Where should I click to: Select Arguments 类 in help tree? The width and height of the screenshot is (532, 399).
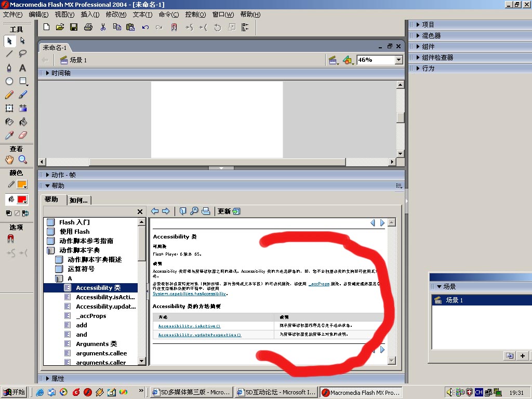[96, 344]
